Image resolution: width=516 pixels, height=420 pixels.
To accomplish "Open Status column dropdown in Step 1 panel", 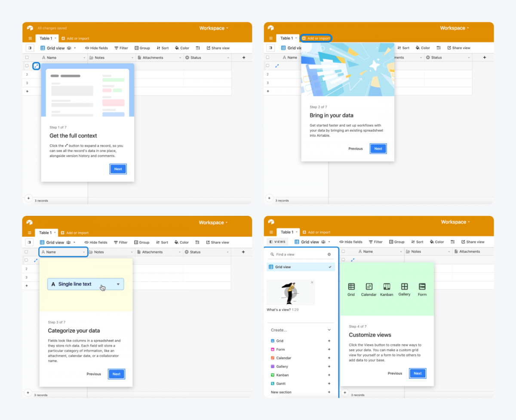I will pyautogui.click(x=228, y=58).
